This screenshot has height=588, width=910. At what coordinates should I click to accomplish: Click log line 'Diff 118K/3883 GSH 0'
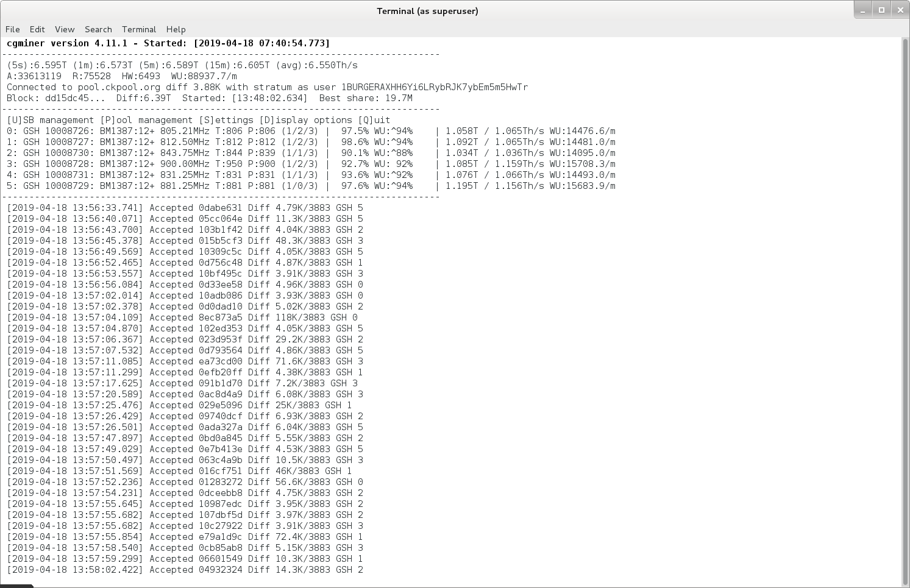(182, 317)
